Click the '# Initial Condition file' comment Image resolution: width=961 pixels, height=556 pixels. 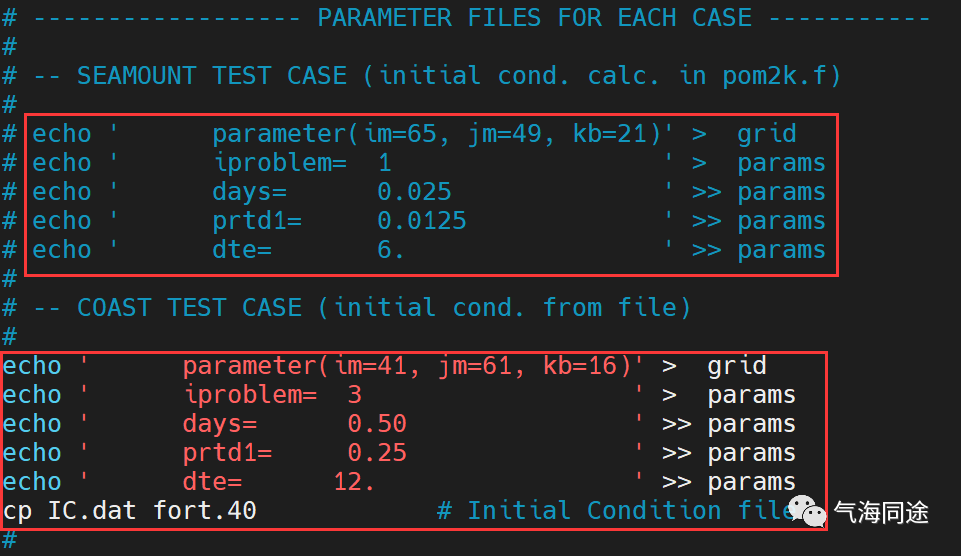616,510
